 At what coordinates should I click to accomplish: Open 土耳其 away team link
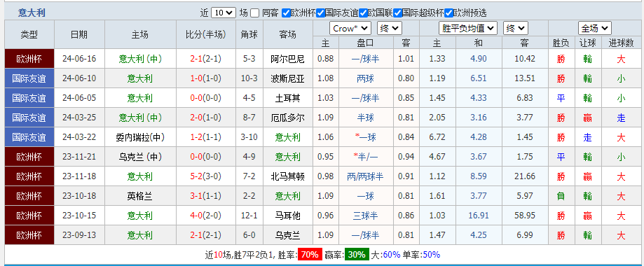point(287,98)
